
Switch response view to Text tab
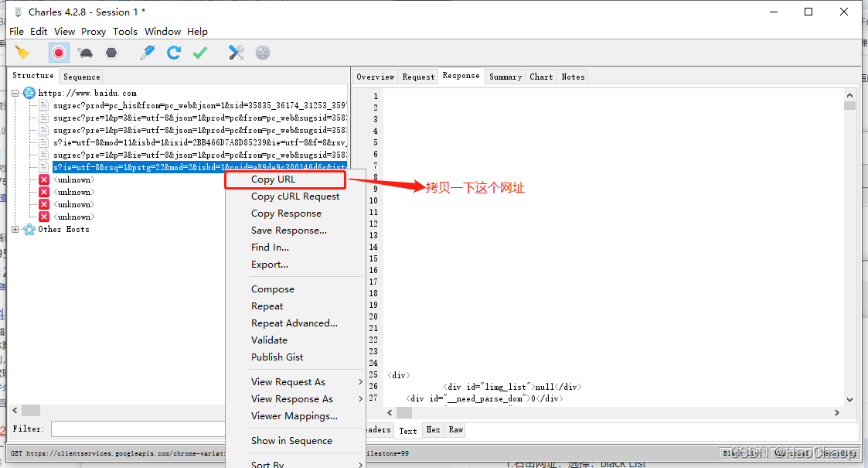408,430
